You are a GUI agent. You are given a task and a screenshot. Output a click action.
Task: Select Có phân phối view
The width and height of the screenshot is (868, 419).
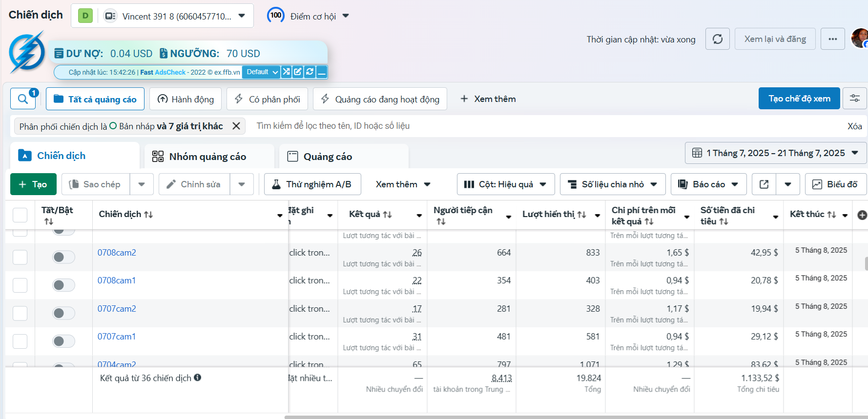[267, 99]
